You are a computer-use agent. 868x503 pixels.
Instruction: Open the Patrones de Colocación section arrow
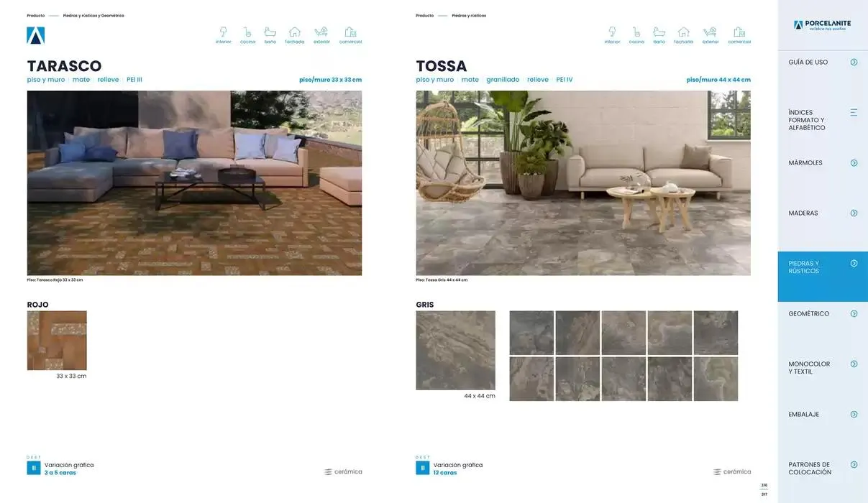(x=854, y=465)
